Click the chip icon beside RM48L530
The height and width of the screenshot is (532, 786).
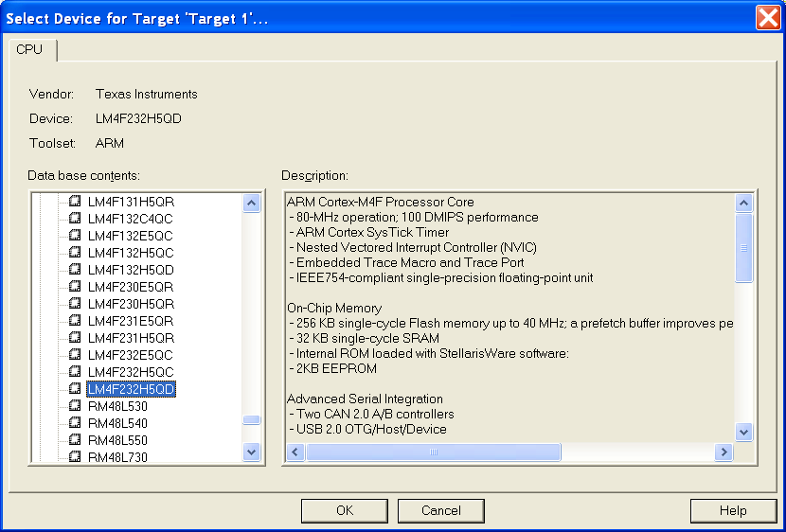point(75,406)
